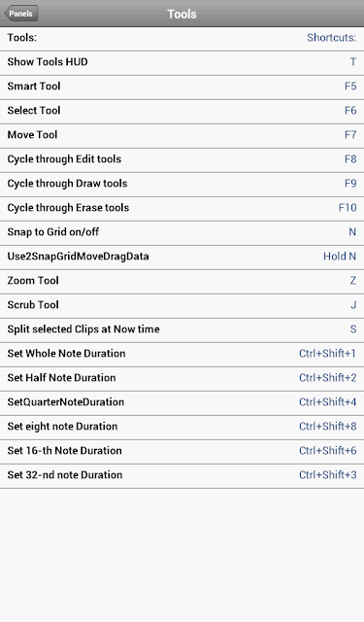Select Cycle through Draw tools row

pyautogui.click(x=182, y=185)
